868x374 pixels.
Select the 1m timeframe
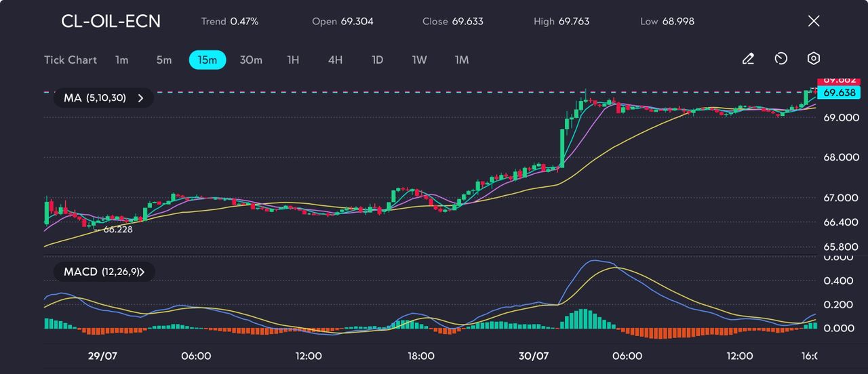coord(121,60)
